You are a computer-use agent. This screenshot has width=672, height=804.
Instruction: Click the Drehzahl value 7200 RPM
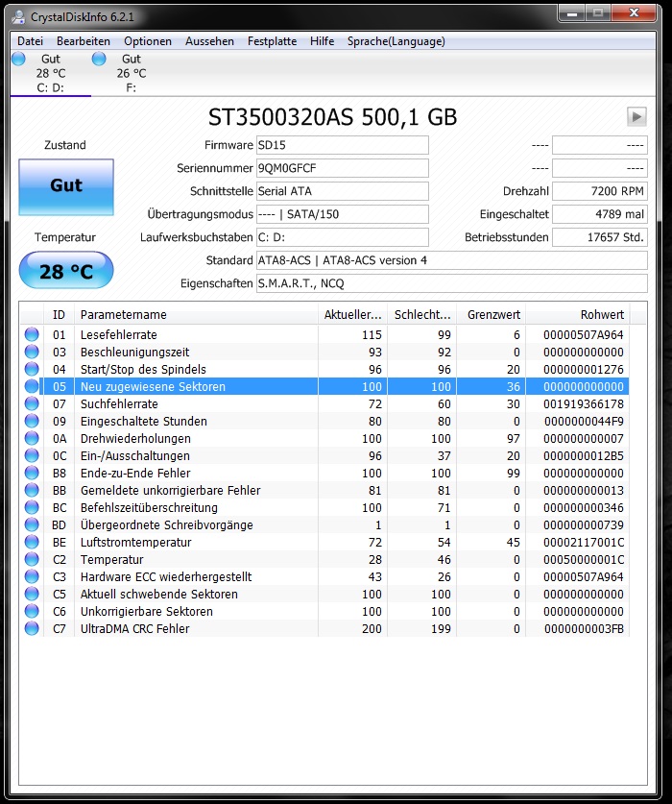[x=600, y=191]
